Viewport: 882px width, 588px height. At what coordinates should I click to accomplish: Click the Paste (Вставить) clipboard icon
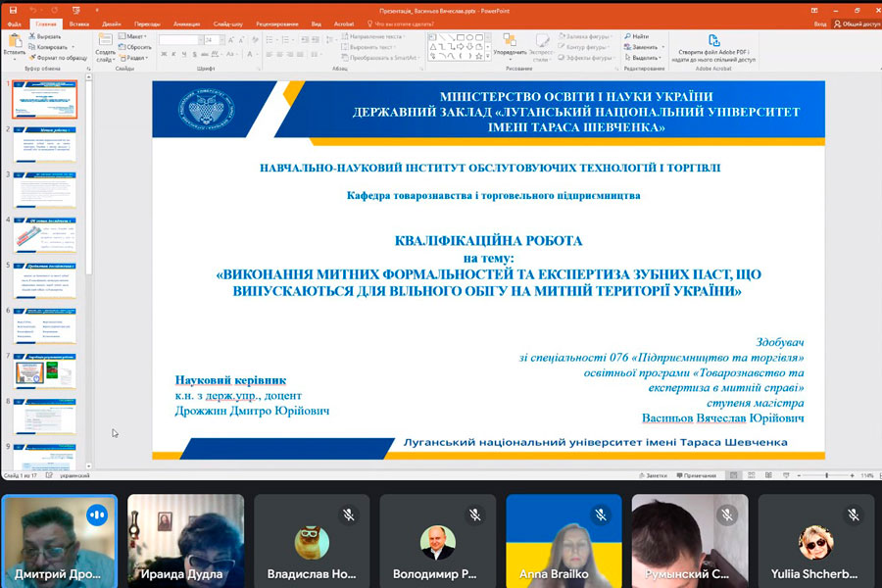[14, 42]
